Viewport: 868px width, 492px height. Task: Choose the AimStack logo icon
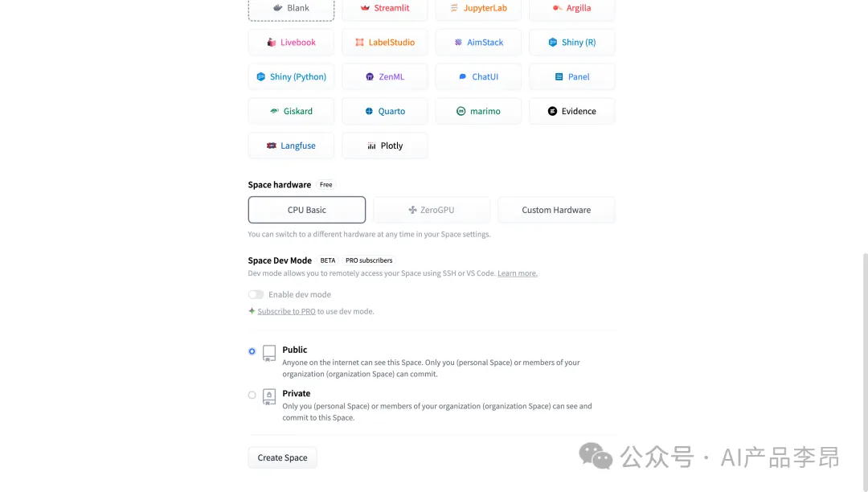click(x=458, y=43)
